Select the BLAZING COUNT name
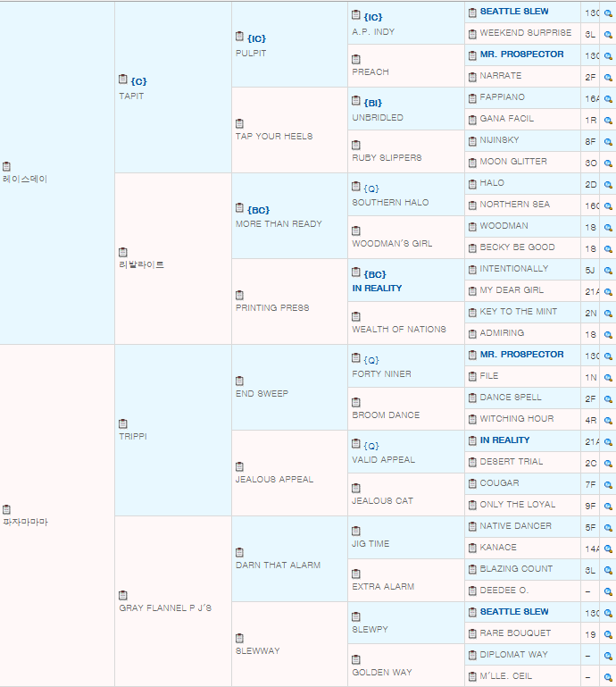616x687 pixels. click(517, 569)
